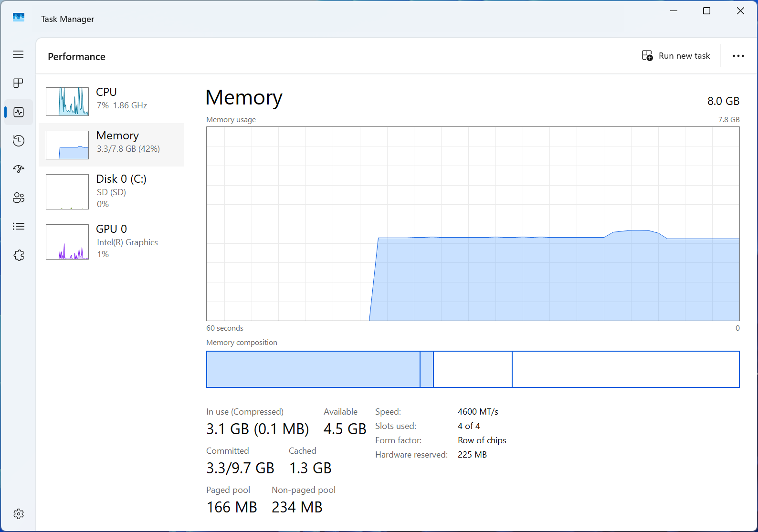Open the Startup apps page
Image resolution: width=758 pixels, height=532 pixels.
(18, 169)
